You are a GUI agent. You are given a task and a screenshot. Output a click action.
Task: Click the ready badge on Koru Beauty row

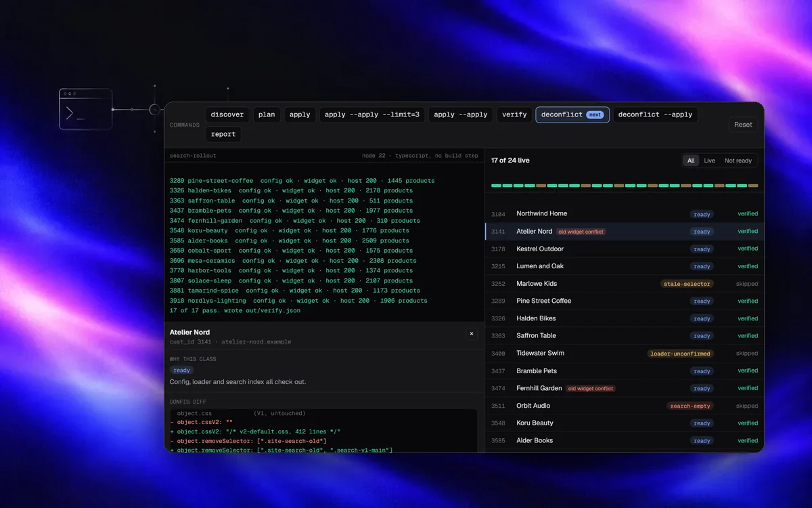[x=702, y=423]
